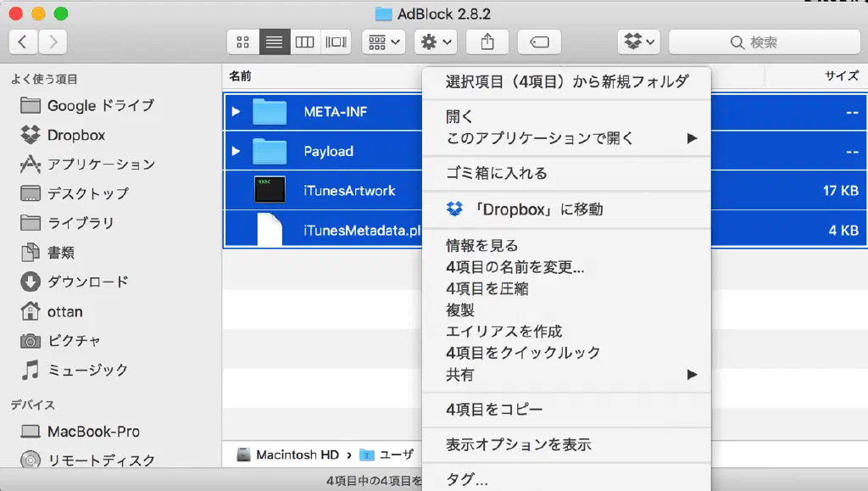This screenshot has height=491, width=868.
Task: Switch to list view in toolbar
Action: click(274, 42)
